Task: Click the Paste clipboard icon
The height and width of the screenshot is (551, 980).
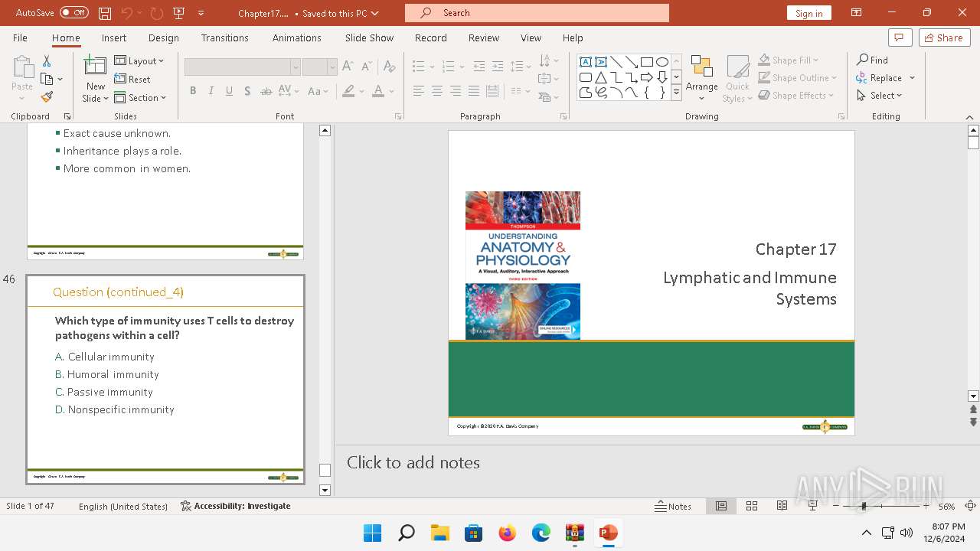Action: [x=22, y=67]
